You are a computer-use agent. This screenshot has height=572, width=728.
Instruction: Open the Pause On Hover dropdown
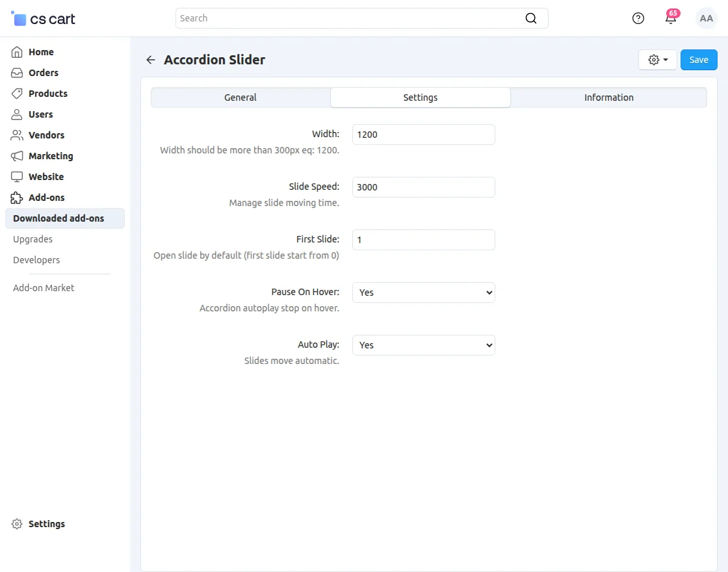point(423,292)
